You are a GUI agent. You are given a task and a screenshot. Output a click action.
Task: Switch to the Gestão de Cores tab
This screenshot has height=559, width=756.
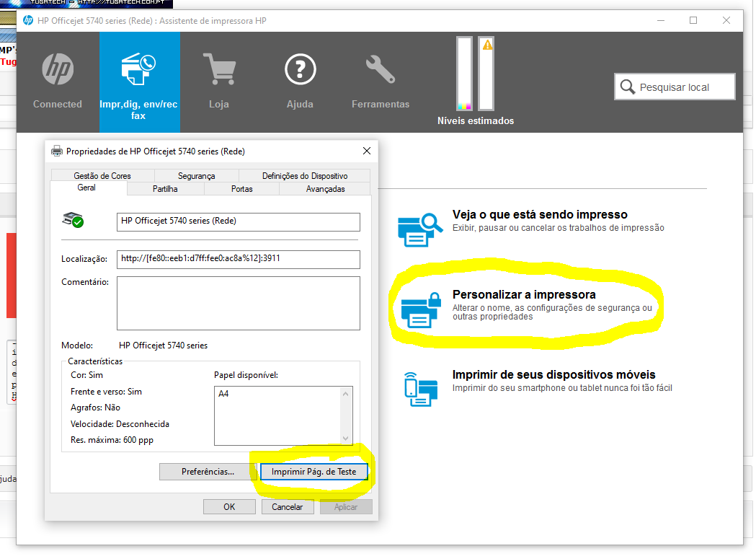point(102,176)
